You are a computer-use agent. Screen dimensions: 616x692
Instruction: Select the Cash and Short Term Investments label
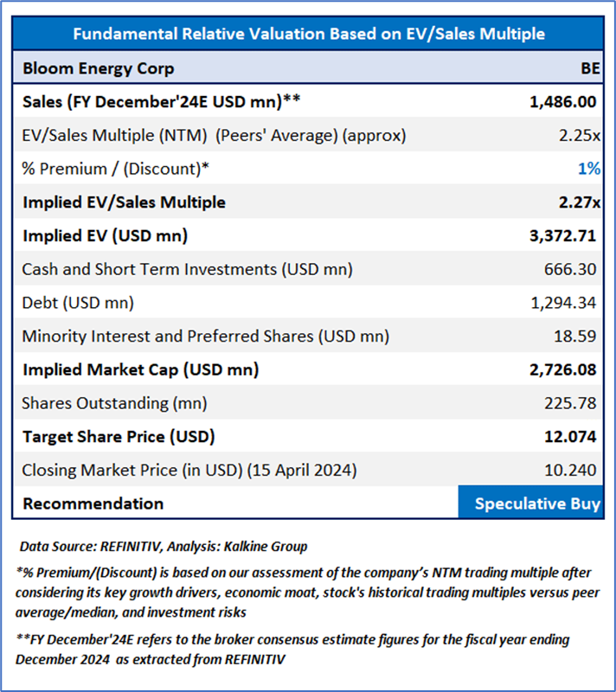[187, 269]
